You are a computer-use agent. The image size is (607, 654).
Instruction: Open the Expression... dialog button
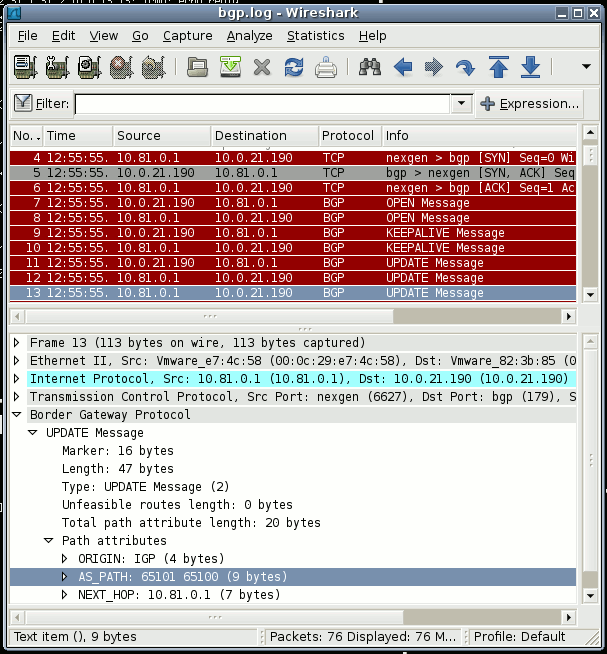click(529, 103)
